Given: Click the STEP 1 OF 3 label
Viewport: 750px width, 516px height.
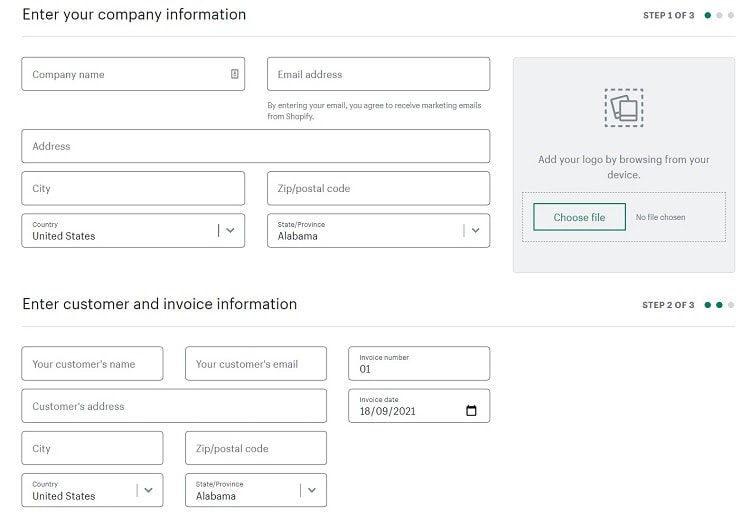Looking at the screenshot, I should click(668, 15).
